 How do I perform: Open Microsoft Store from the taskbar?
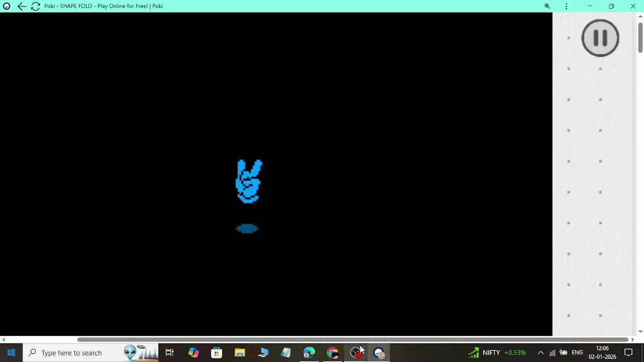click(216, 352)
